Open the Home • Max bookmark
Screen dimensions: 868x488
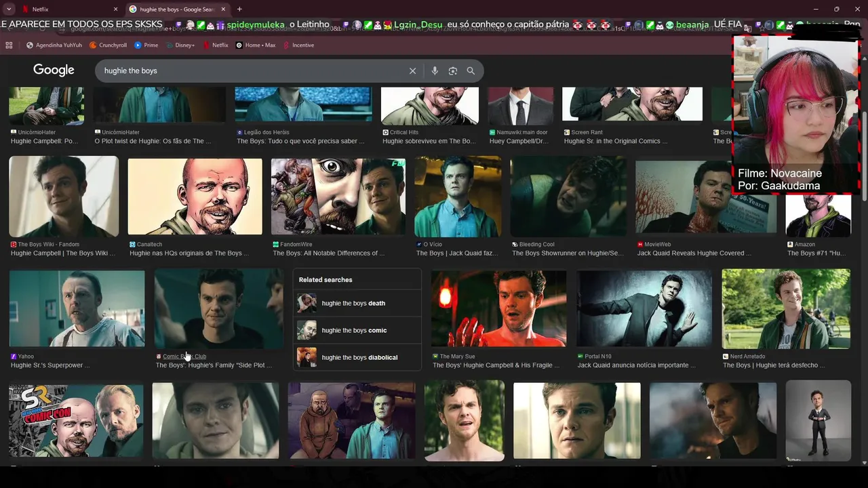tap(256, 45)
